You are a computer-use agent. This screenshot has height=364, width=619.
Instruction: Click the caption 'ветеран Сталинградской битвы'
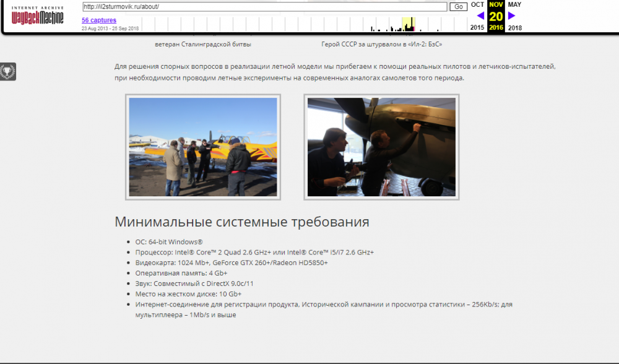point(203,44)
